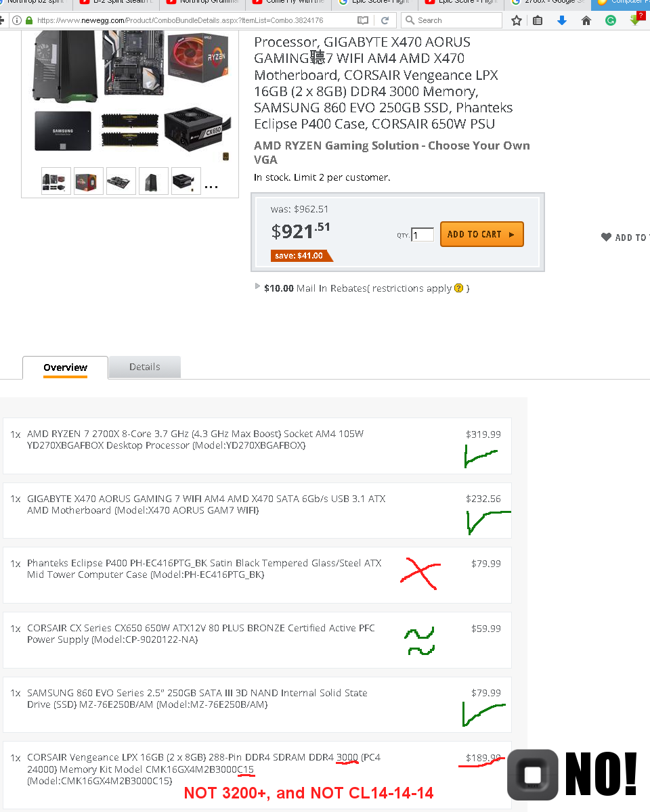
Task: Open the bookmarks list icon
Action: [538, 20]
